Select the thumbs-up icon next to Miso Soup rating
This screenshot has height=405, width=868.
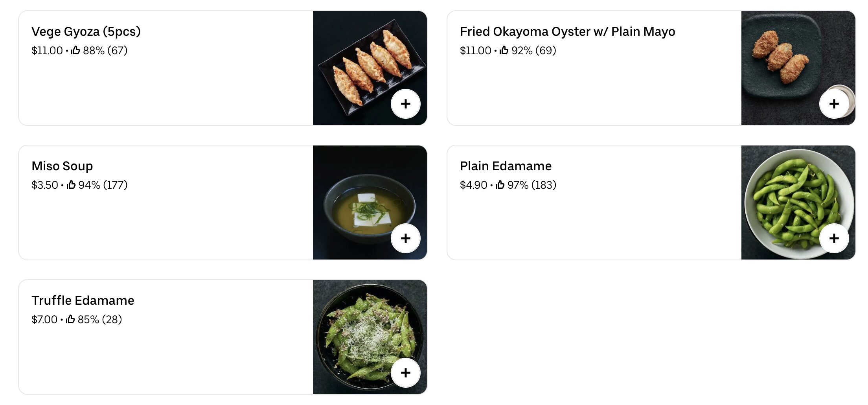pos(72,184)
